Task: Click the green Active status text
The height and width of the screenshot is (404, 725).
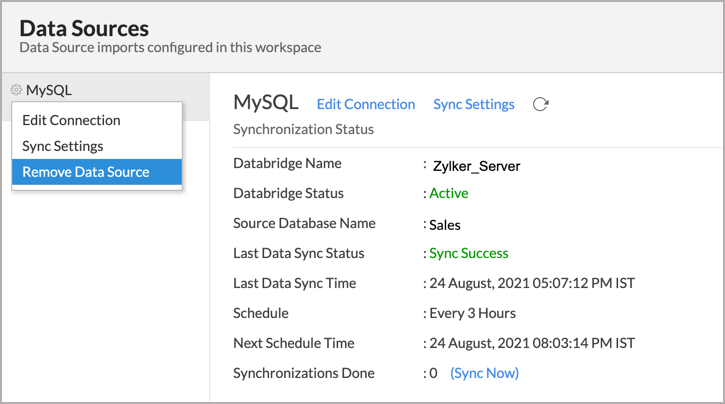Action: click(448, 193)
